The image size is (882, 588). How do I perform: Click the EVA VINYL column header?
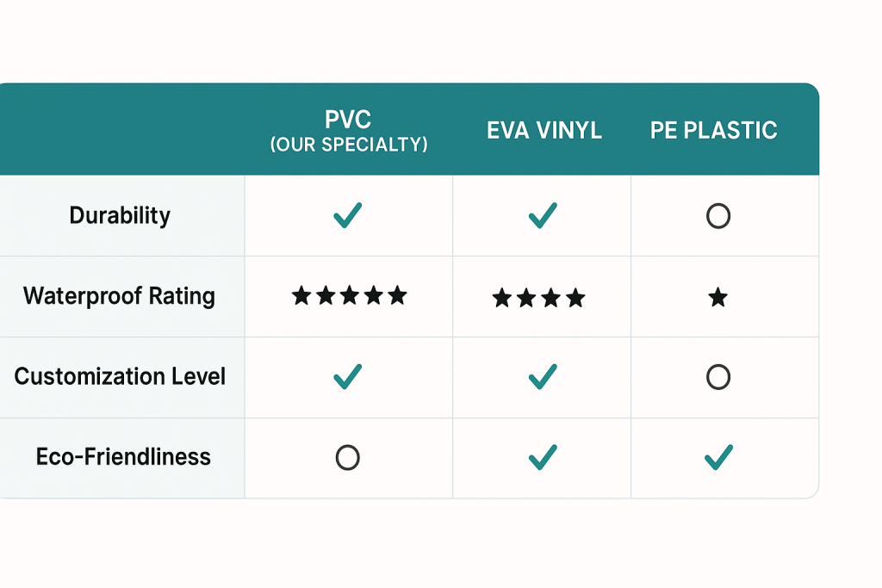point(543,131)
